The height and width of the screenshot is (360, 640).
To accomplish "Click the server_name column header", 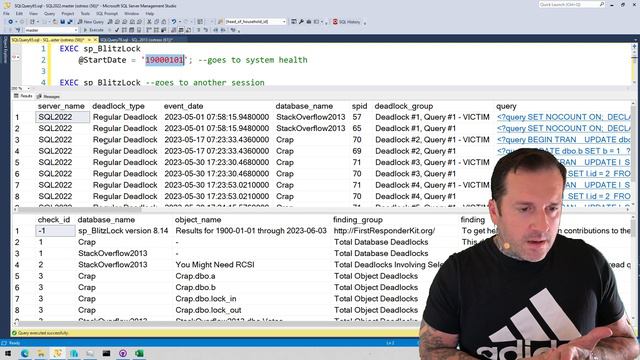I will 61,106.
